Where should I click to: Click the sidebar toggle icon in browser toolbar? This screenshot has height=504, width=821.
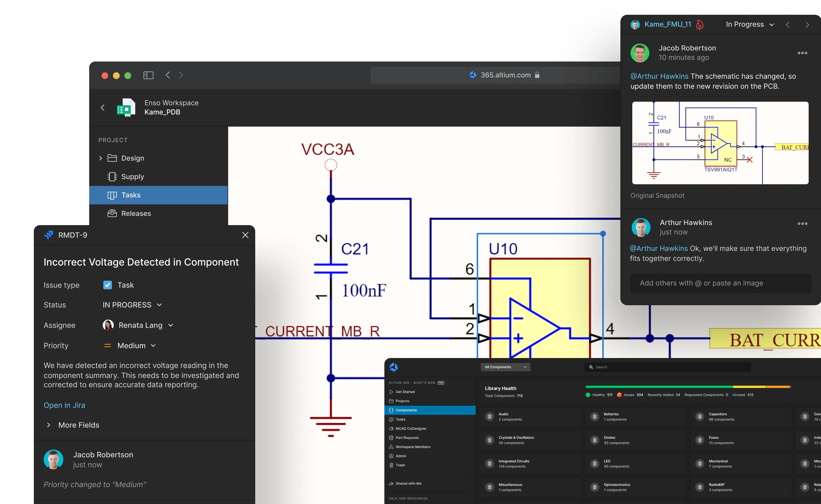(148, 75)
